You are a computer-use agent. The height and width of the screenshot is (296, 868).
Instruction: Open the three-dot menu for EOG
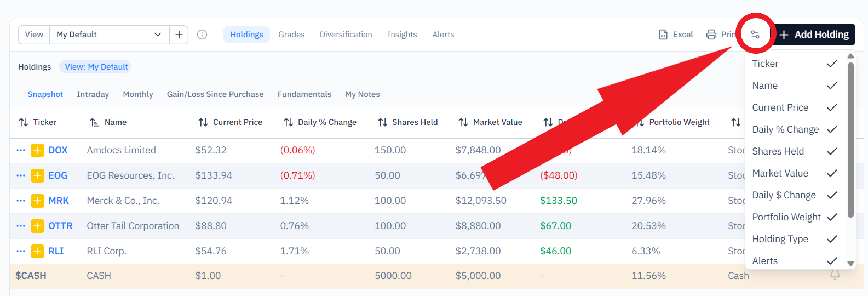pyautogui.click(x=21, y=175)
